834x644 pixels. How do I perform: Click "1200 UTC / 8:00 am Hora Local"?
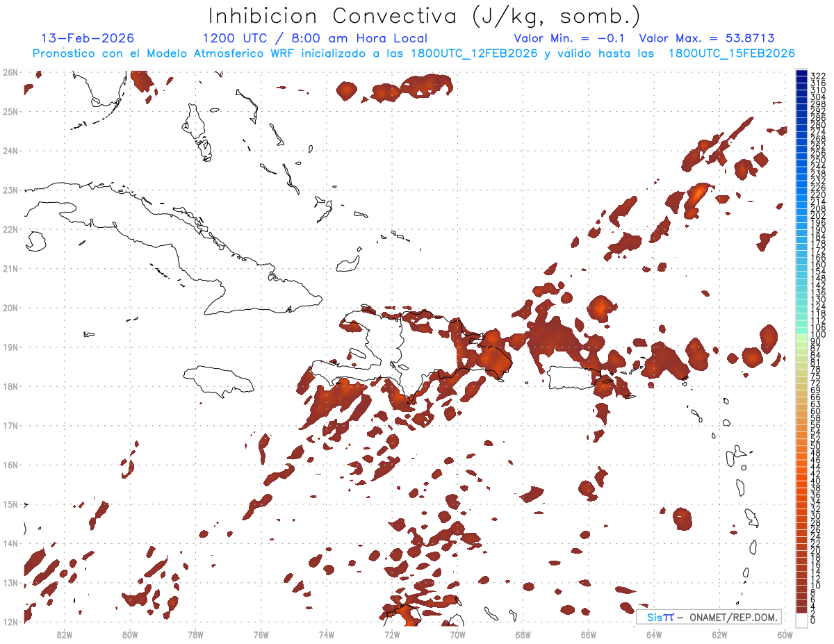coord(315,38)
